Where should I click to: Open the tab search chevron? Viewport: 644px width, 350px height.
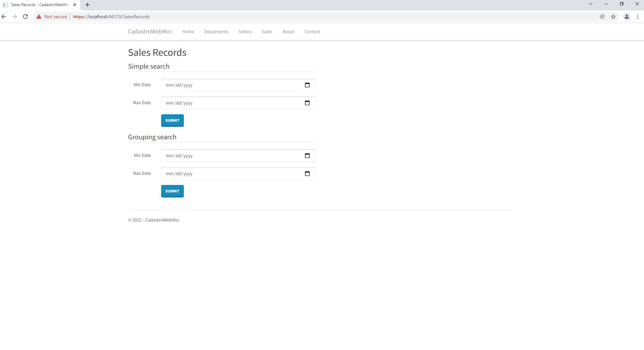point(591,4)
